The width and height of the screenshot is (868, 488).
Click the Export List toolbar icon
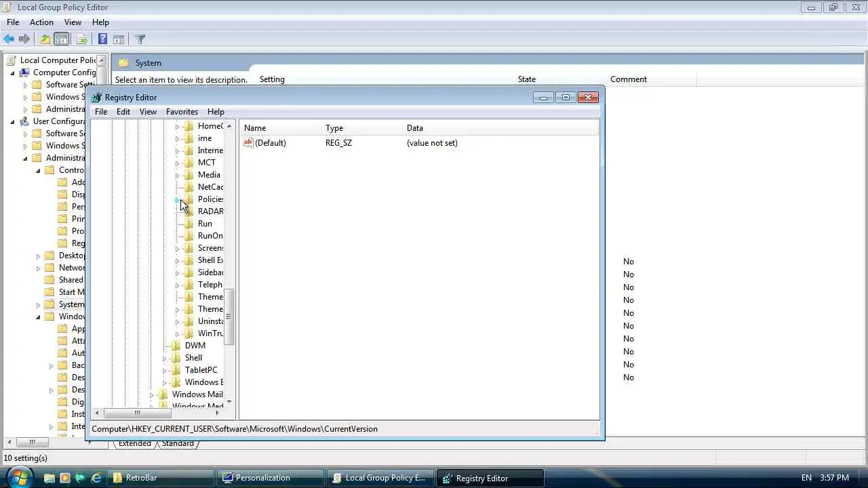tap(81, 39)
